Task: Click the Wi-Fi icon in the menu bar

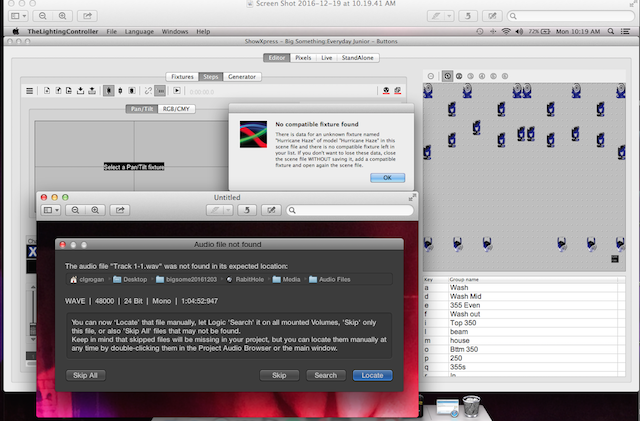Action: 506,31
